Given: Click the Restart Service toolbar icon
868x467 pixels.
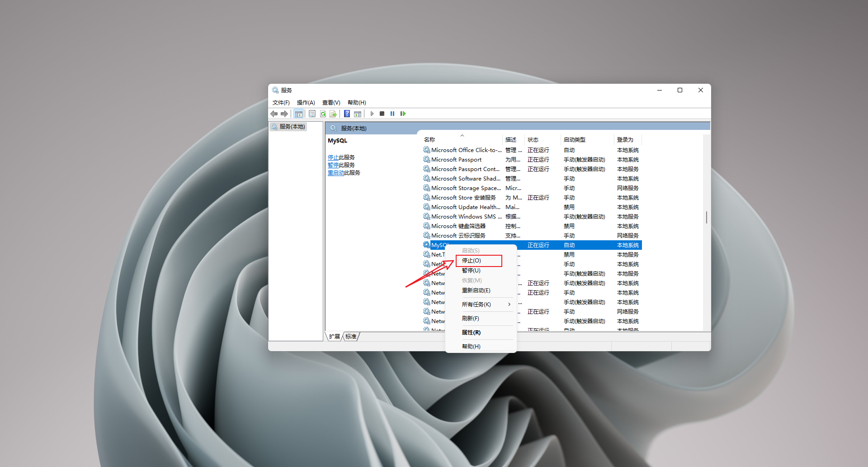Looking at the screenshot, I should (x=403, y=114).
